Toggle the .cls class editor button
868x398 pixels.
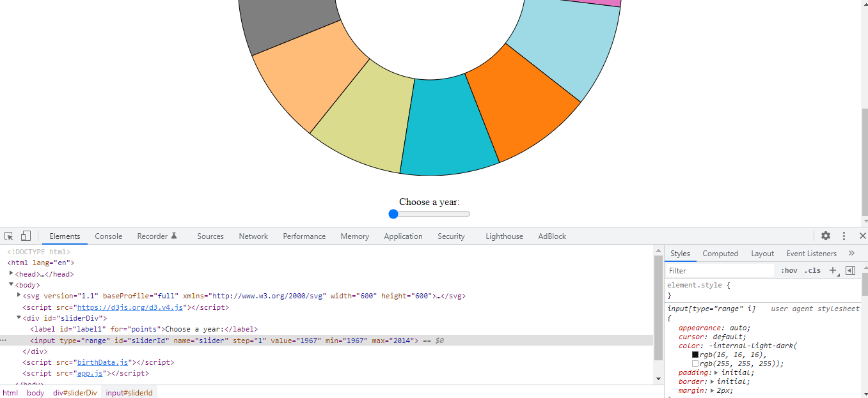tap(812, 270)
